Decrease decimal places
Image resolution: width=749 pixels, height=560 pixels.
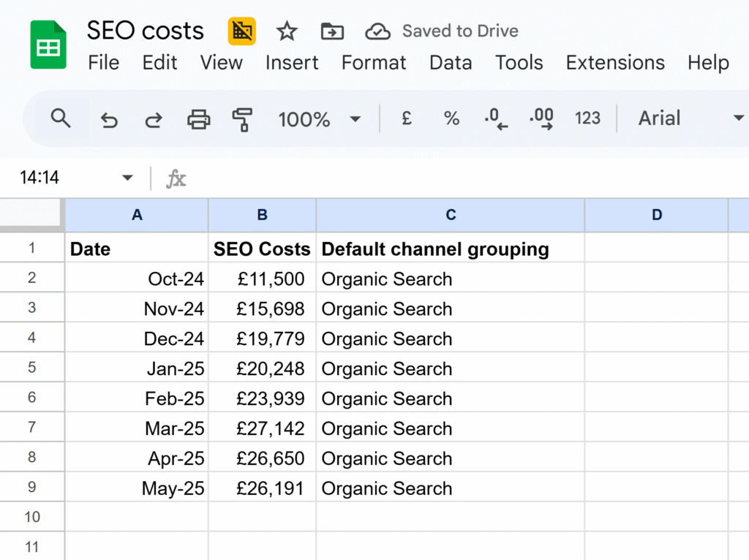pyautogui.click(x=497, y=118)
